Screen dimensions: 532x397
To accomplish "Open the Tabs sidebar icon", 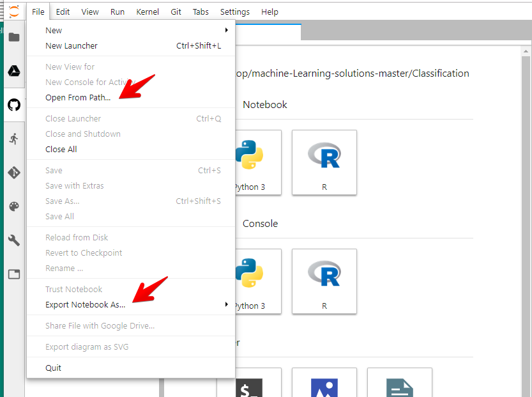I will pyautogui.click(x=14, y=274).
